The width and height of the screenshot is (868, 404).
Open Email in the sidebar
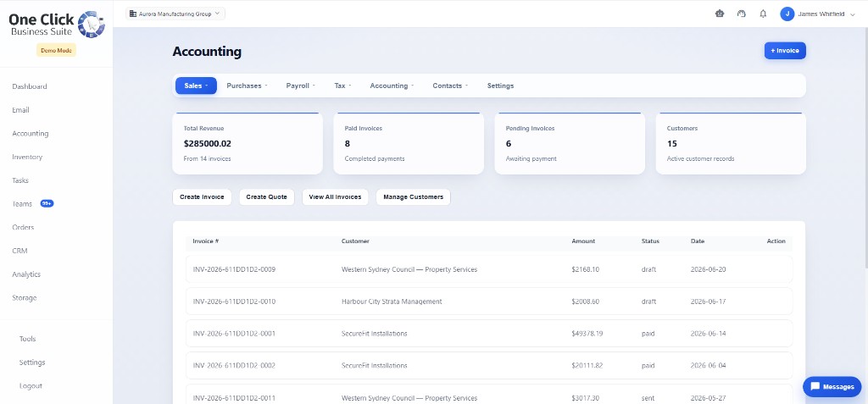20,110
